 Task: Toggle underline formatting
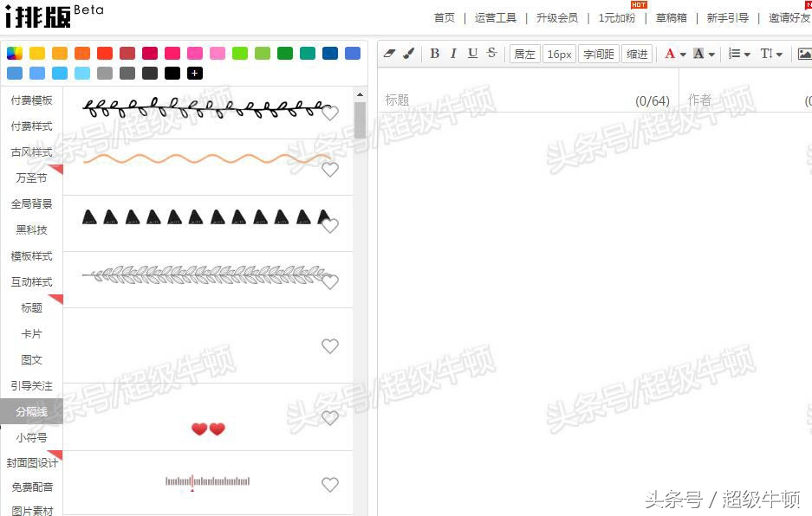point(472,53)
